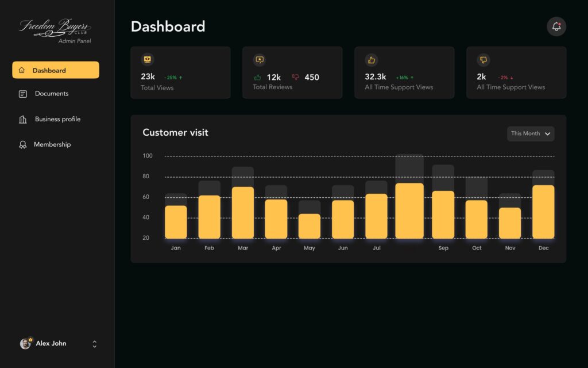Viewport: 588px width, 368px height.
Task: Open the This Month dropdown
Action: [530, 133]
